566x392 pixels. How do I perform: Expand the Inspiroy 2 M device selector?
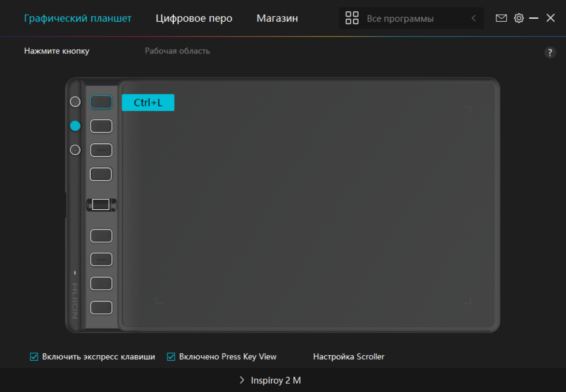(270, 380)
